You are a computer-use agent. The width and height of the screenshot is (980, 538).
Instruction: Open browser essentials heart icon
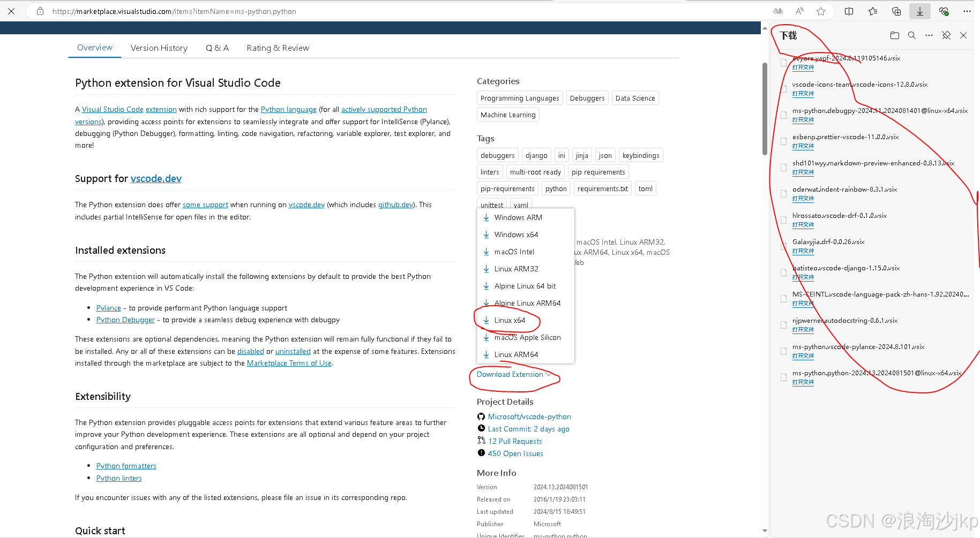tap(944, 11)
